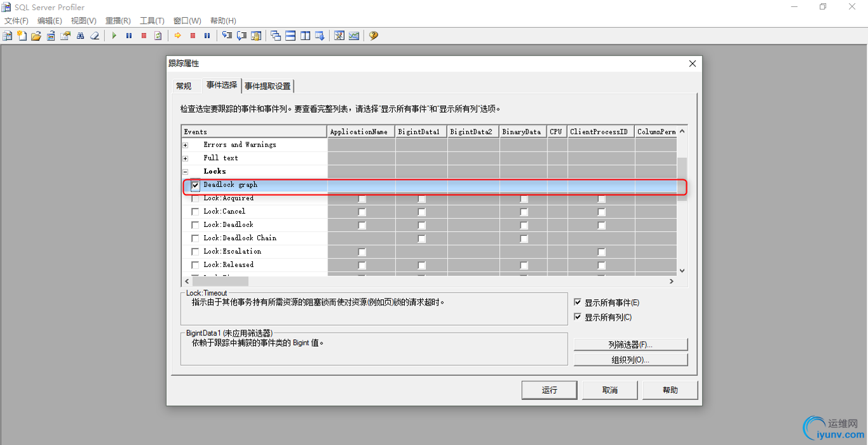Expand the Errors and Warnings category
The image size is (868, 445).
[186, 145]
